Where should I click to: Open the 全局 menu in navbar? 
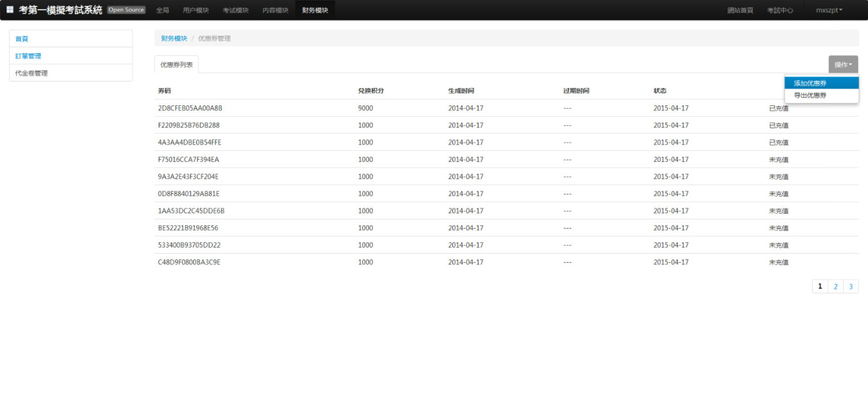[163, 10]
